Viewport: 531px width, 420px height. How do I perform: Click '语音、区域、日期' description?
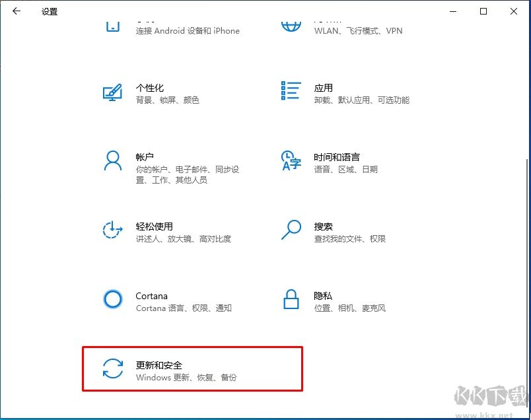tap(346, 169)
